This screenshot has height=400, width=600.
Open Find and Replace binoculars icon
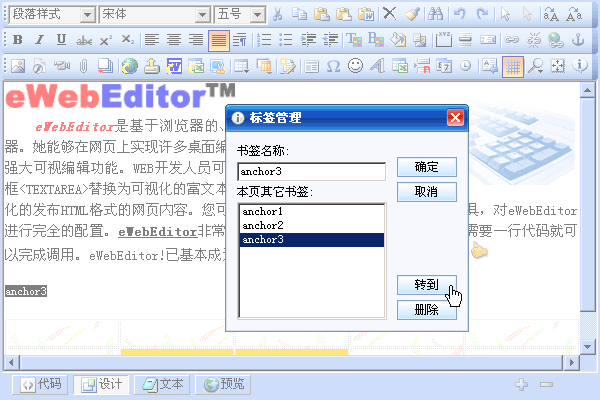pos(435,15)
